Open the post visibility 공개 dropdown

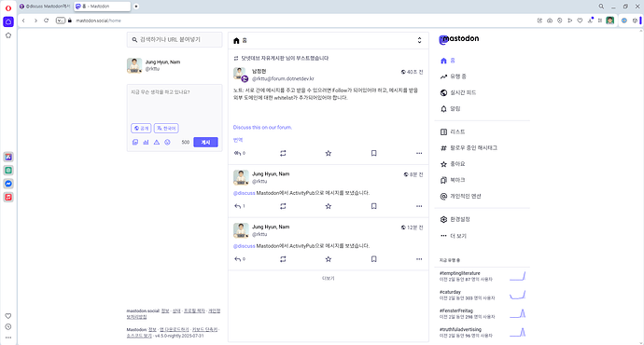point(141,128)
